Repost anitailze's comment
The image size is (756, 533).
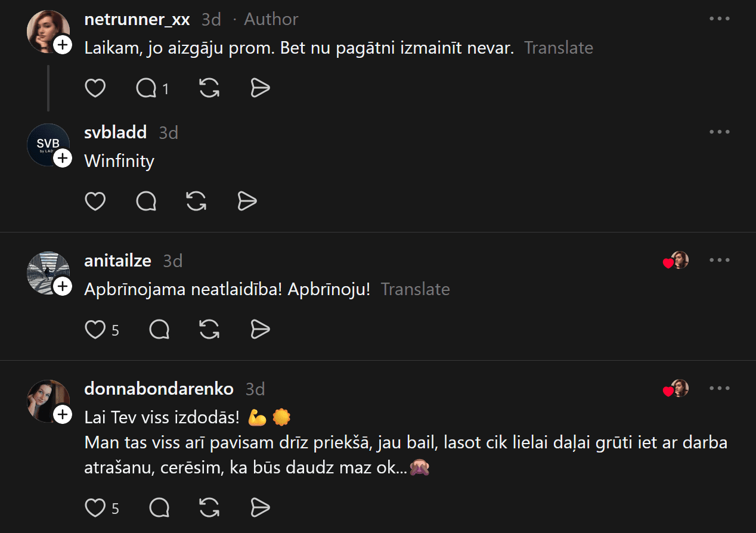(209, 330)
